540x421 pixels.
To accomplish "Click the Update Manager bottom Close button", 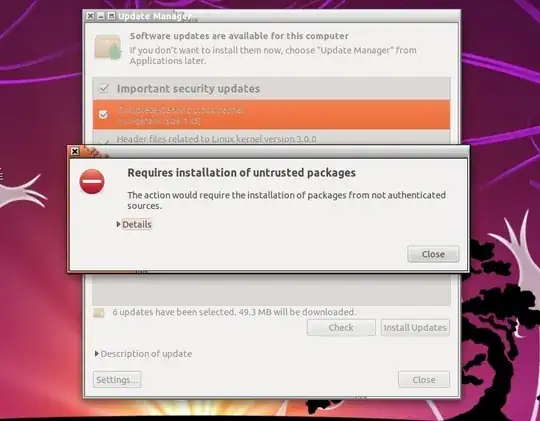I will [x=424, y=379].
